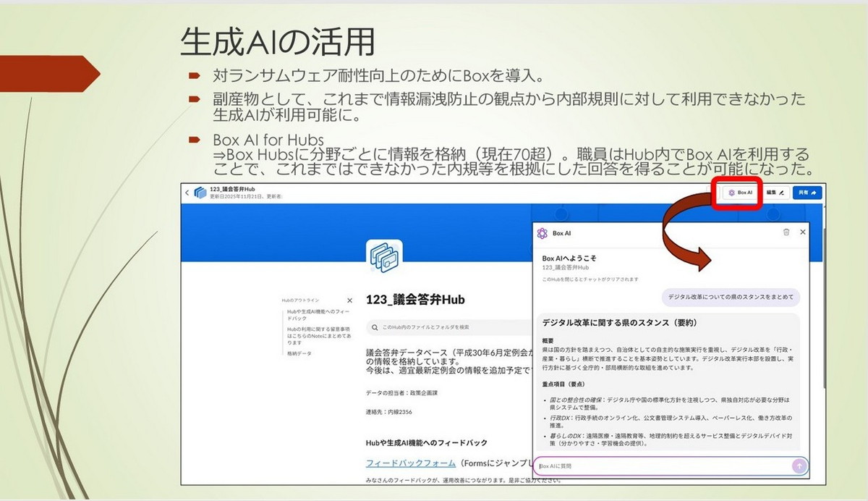
Task: Close the Box AI chat panel
Action: click(802, 232)
